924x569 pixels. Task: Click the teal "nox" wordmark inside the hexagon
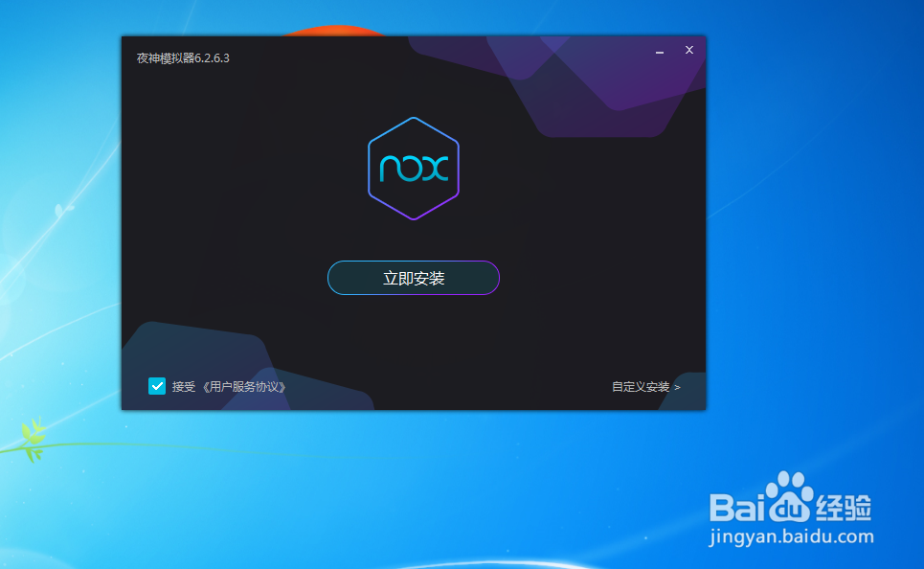tap(413, 169)
